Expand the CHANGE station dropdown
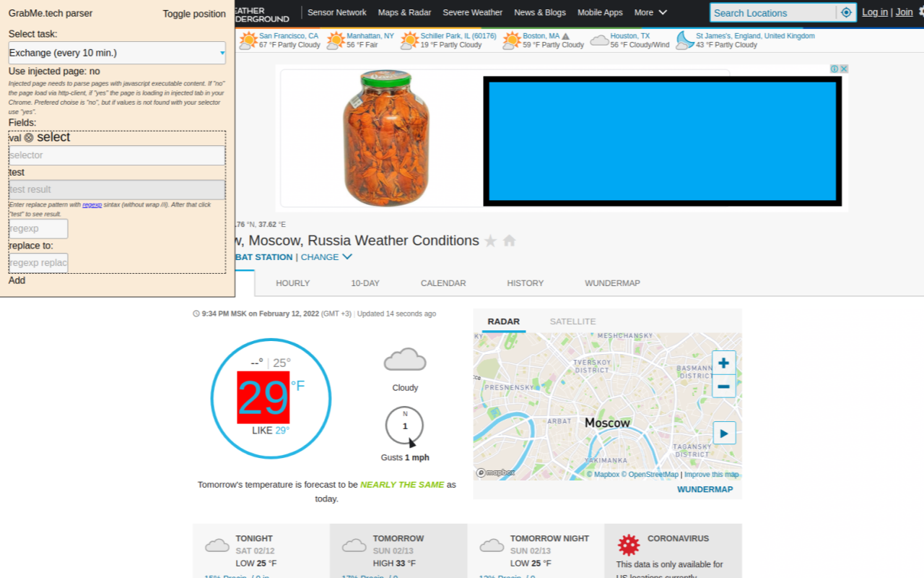The height and width of the screenshot is (578, 924). click(x=326, y=257)
